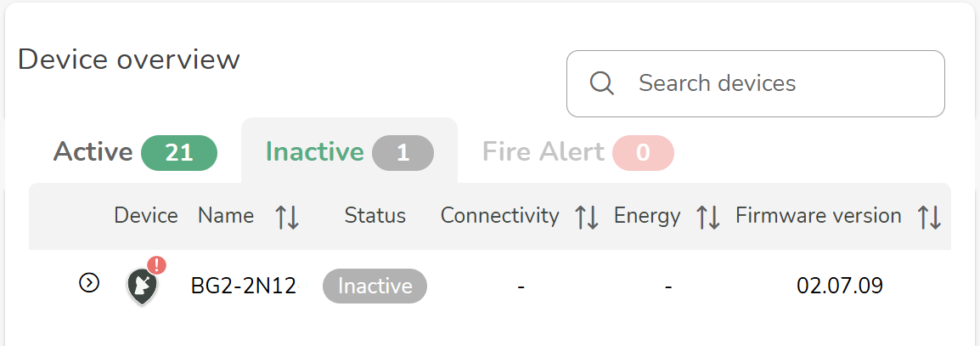
Task: Click the Inactive count badge 1
Action: click(x=403, y=153)
